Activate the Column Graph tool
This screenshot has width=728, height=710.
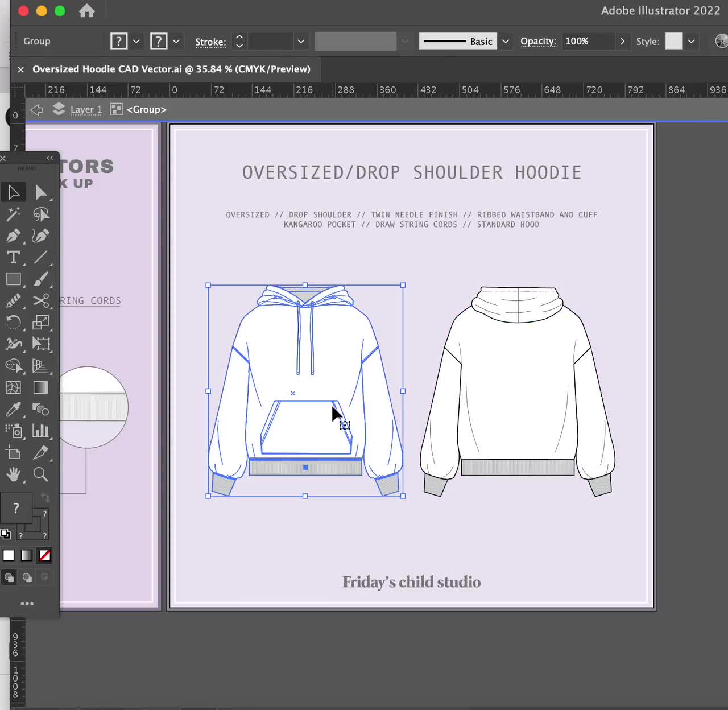tap(41, 431)
